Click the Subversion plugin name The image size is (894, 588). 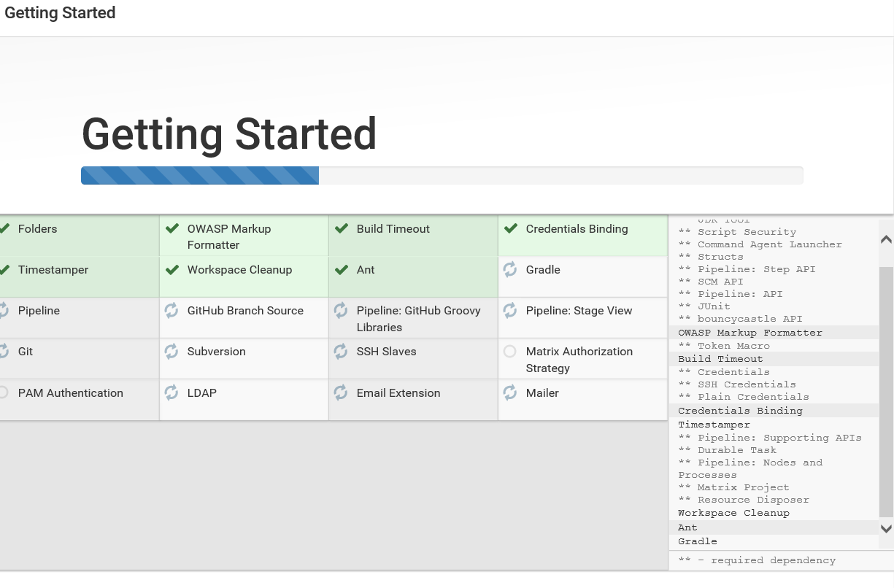(x=217, y=351)
